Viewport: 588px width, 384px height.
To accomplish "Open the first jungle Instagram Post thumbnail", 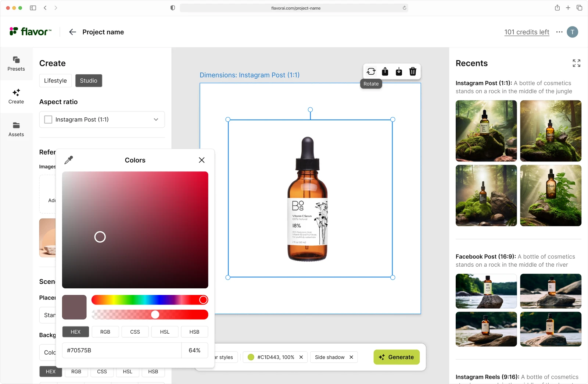I will click(x=486, y=131).
